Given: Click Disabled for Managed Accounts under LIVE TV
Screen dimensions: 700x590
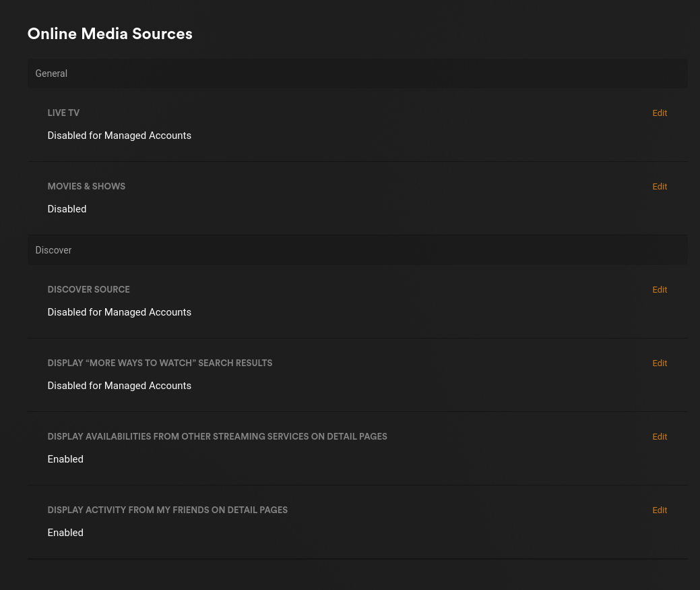Looking at the screenshot, I should coord(119,136).
